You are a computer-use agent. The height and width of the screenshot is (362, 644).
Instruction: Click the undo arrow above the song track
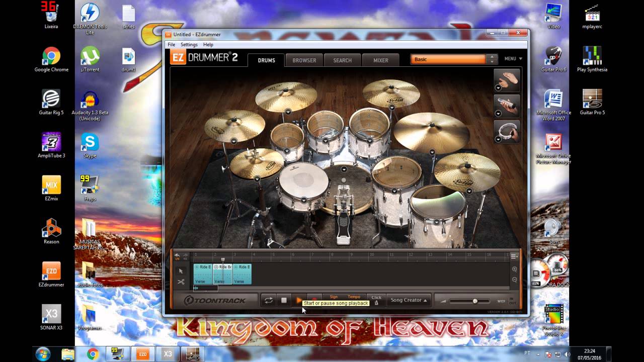tap(177, 256)
